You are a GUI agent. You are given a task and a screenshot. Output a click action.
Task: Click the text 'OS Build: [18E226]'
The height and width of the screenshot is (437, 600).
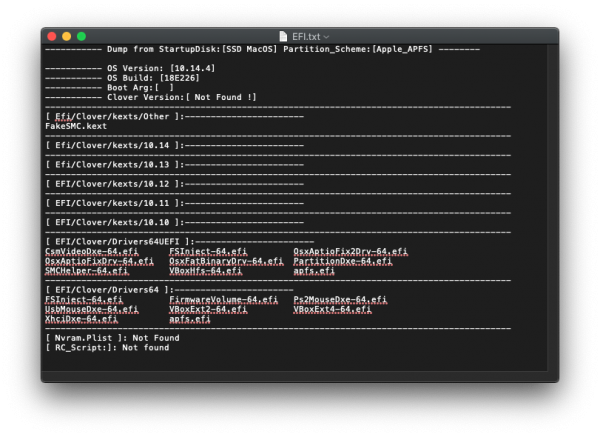tap(153, 78)
